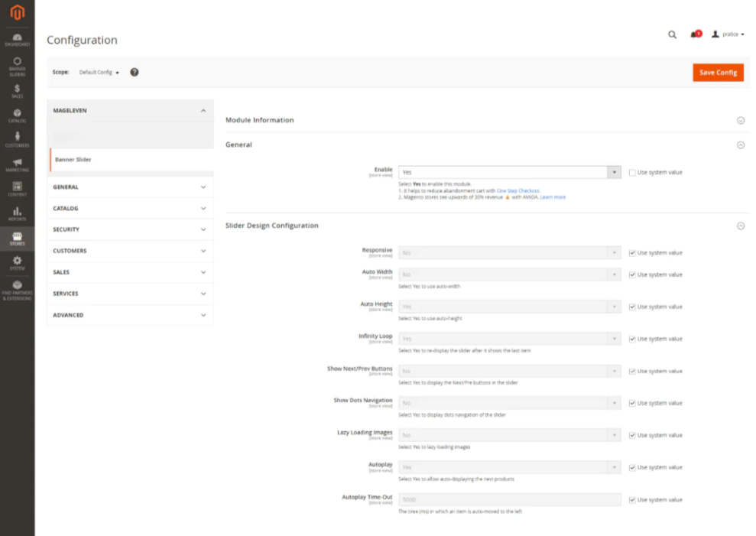Uncheck Use system value for Responsive
Viewport: 756px width, 536px height.
tap(632, 253)
